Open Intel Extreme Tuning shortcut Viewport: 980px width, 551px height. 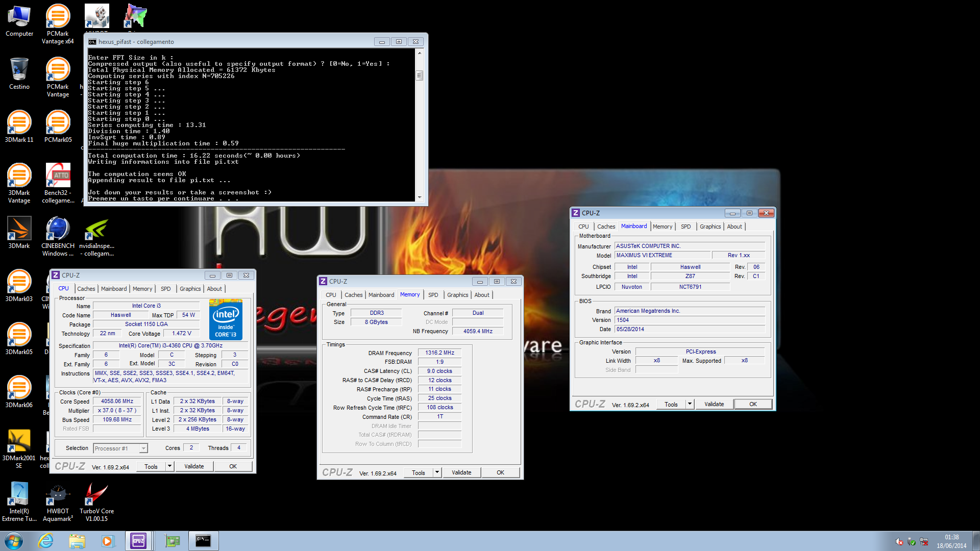click(19, 502)
